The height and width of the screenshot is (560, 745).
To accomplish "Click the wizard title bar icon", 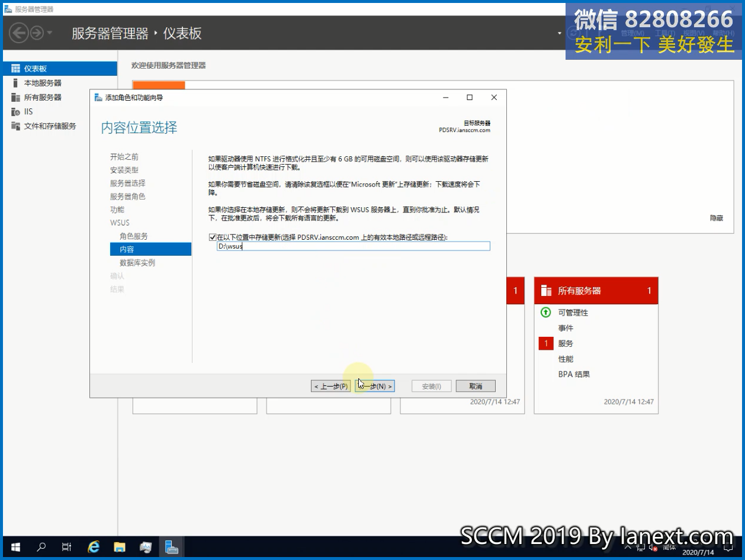I will tap(98, 98).
